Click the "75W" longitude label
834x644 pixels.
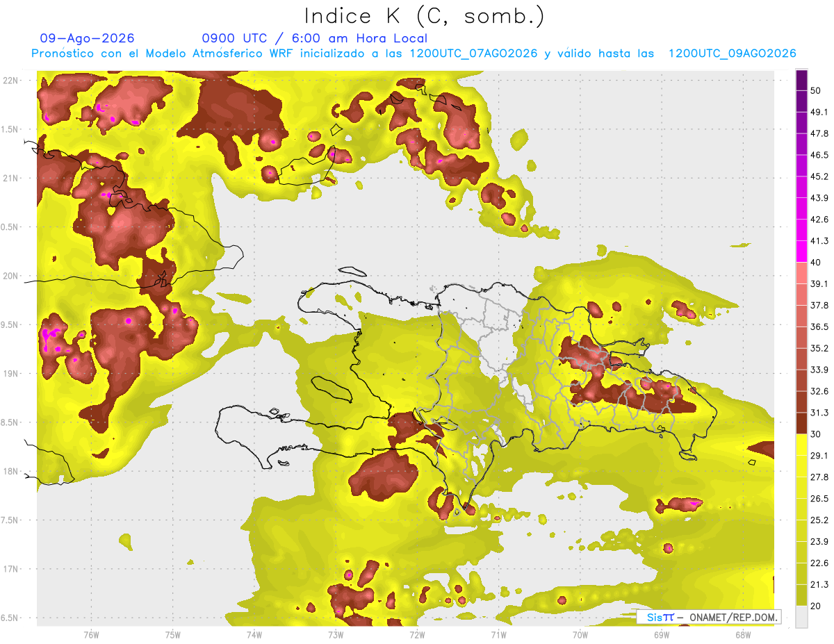(172, 634)
